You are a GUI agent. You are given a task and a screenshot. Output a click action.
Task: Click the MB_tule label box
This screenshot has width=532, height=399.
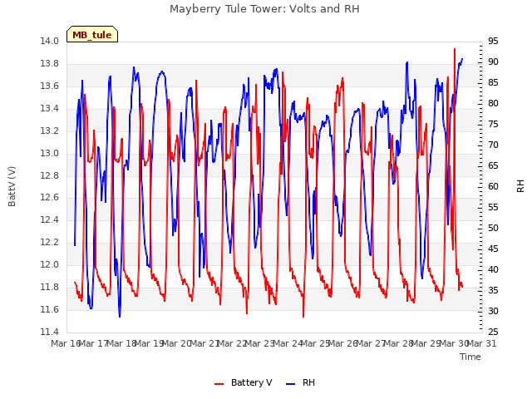pos(92,34)
